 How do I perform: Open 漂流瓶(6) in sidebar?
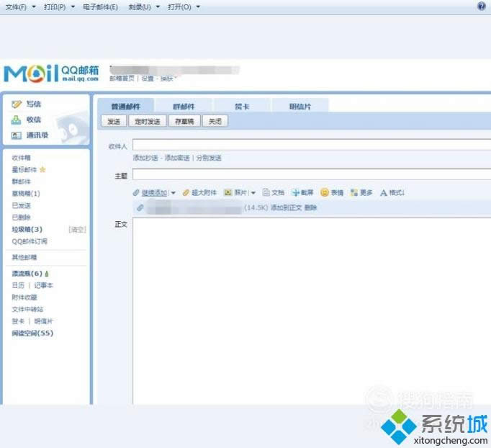tap(27, 274)
